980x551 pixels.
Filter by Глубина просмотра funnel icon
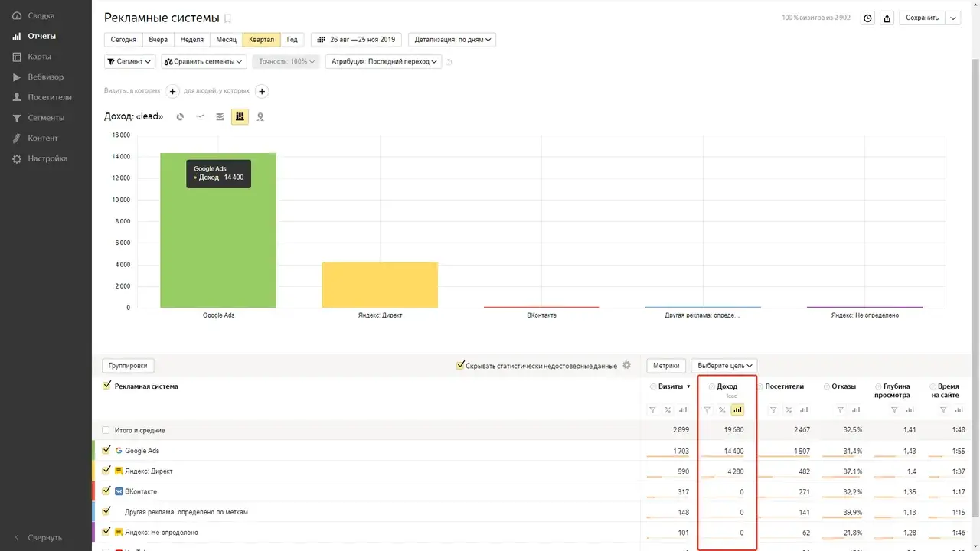pyautogui.click(x=894, y=410)
